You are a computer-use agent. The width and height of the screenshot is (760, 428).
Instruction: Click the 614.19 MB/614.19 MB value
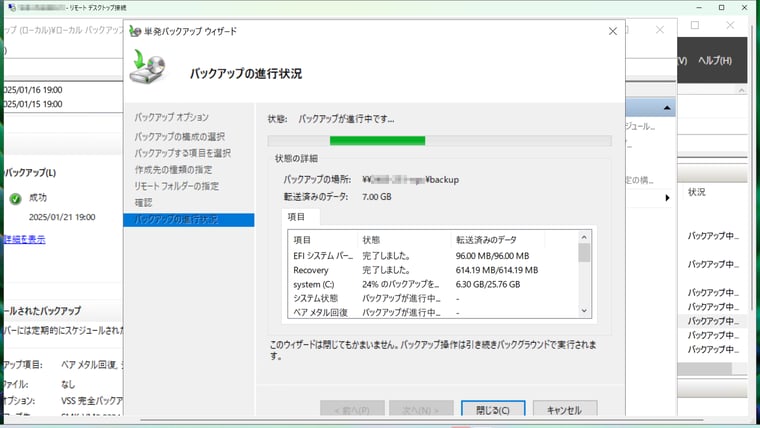[x=497, y=270]
